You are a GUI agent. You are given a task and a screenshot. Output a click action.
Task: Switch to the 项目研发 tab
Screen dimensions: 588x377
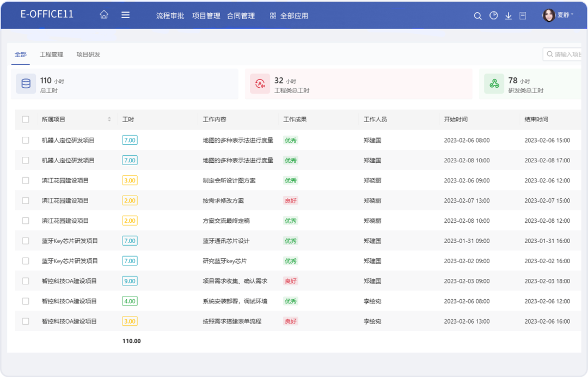[x=88, y=54]
